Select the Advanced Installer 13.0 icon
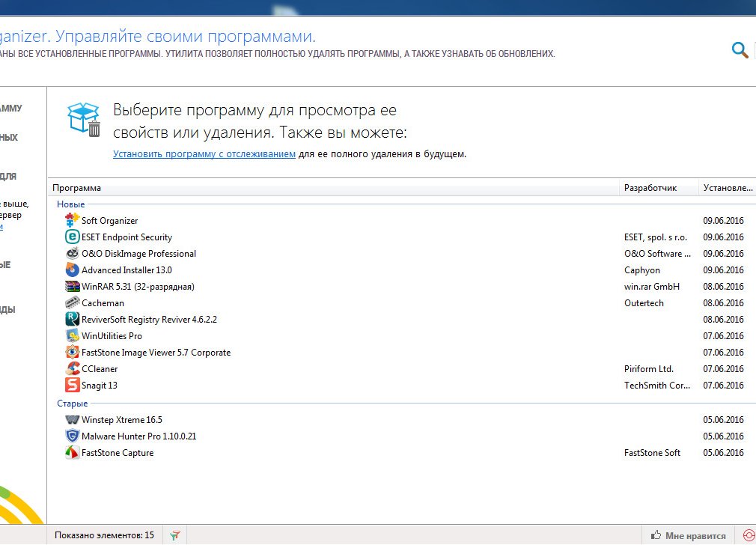The width and height of the screenshot is (756, 545). (x=72, y=270)
